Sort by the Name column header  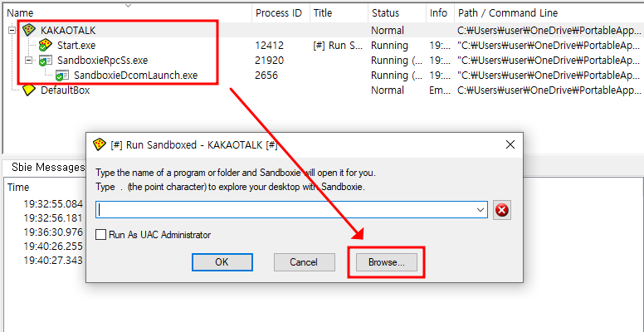click(x=128, y=13)
